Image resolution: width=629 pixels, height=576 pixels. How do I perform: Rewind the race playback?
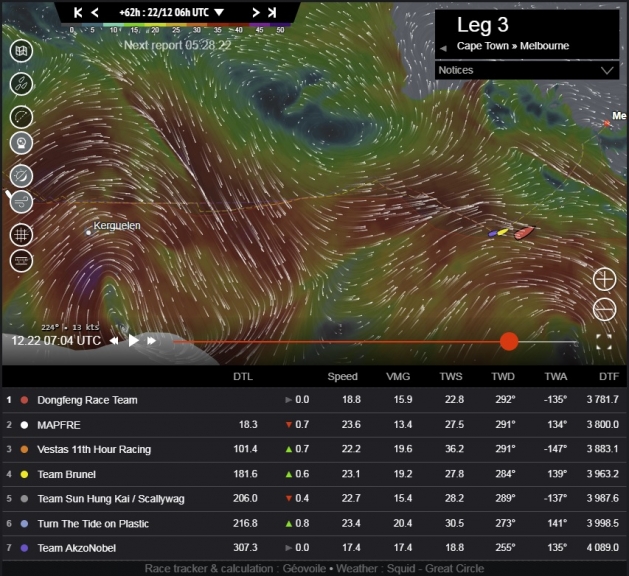click(114, 341)
